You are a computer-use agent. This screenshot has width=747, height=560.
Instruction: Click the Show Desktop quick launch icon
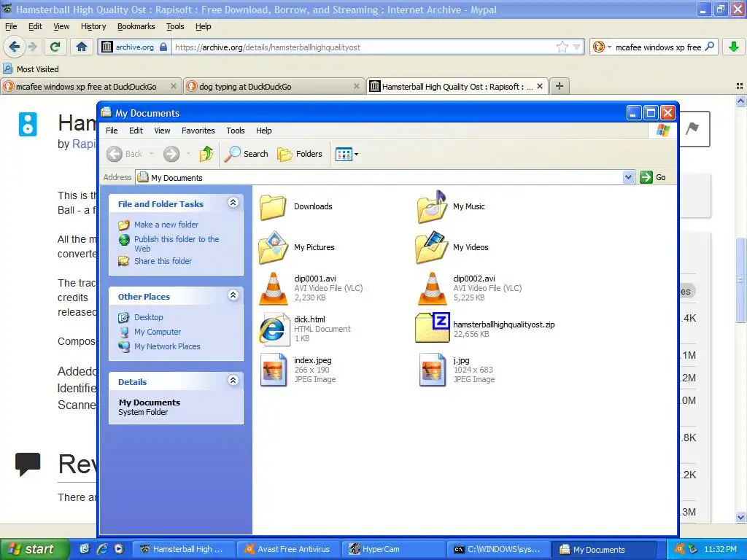(85, 549)
